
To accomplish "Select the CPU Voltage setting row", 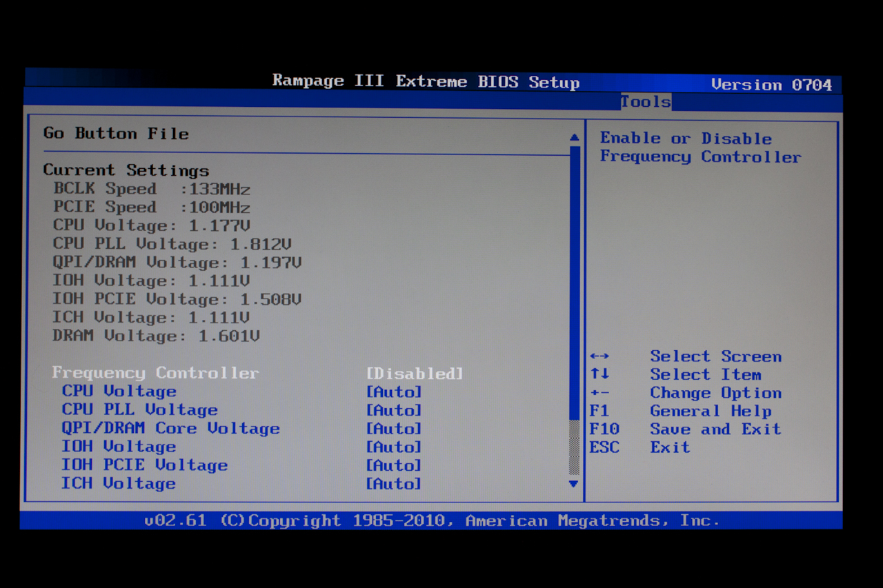I will (x=119, y=392).
